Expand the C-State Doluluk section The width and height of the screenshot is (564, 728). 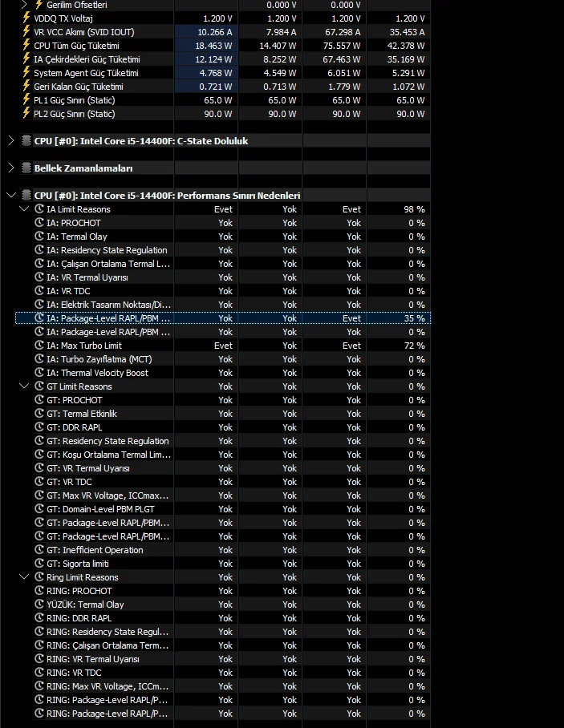(11, 140)
